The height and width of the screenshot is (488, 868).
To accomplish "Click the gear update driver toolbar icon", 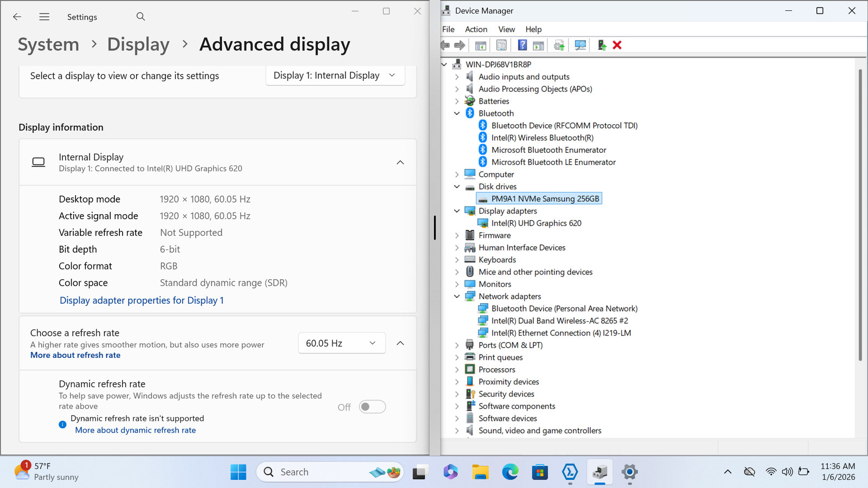I will pyautogui.click(x=559, y=45).
